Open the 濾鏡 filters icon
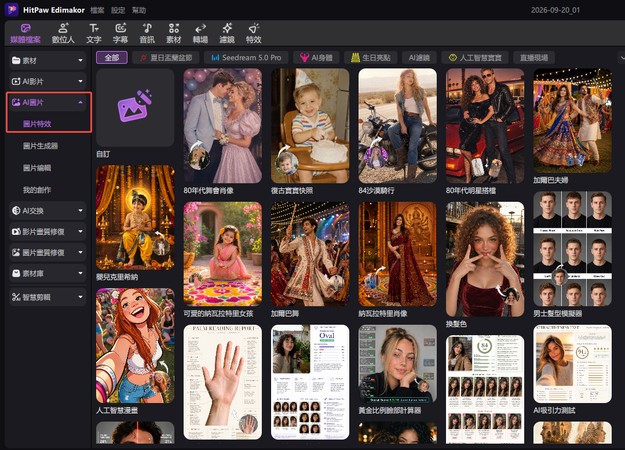The image size is (625, 450). pos(227,33)
